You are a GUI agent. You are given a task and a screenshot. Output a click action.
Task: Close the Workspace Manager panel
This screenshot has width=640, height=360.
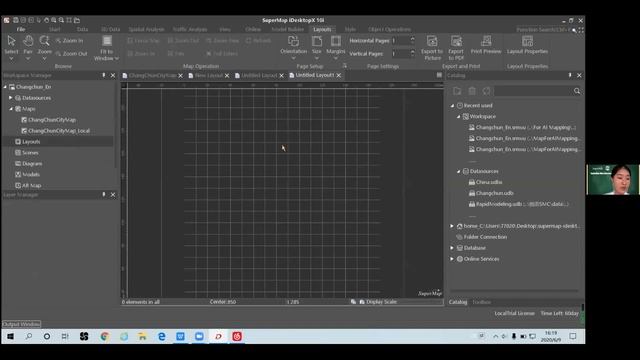(x=113, y=76)
